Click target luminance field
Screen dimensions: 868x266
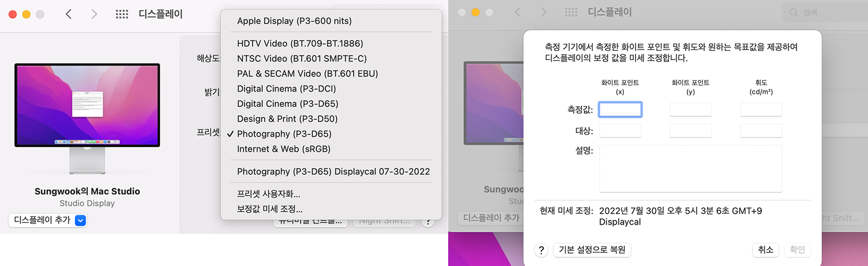click(x=761, y=131)
